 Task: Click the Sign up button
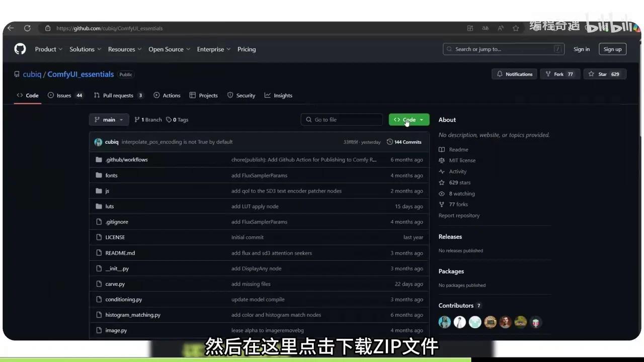pyautogui.click(x=612, y=49)
